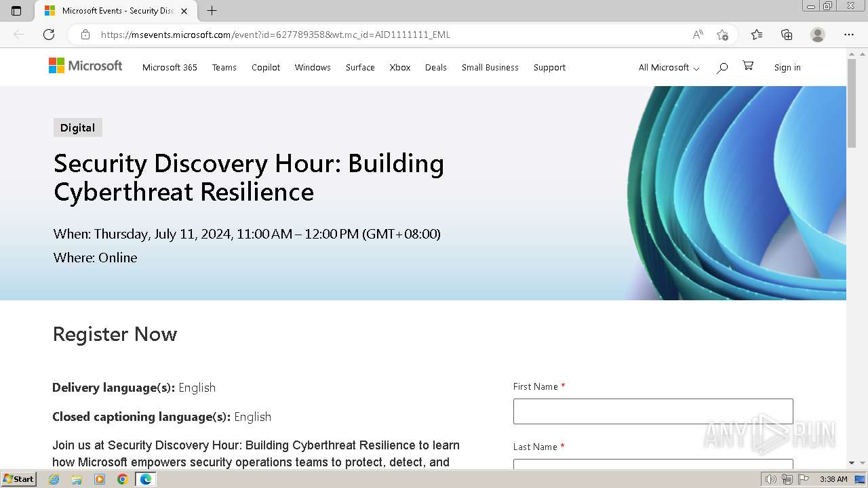Launch Google Chrome from taskbar
The width and height of the screenshot is (868, 488).
123,479
